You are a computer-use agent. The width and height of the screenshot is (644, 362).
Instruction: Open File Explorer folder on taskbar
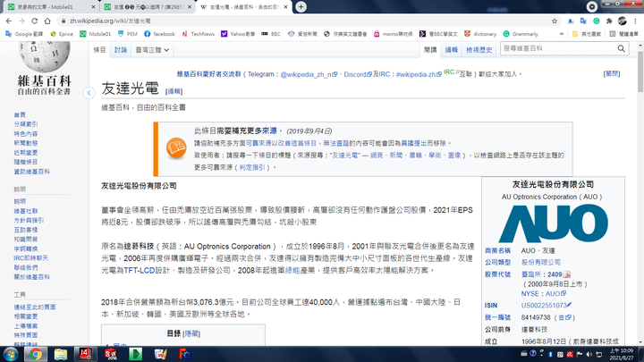61,354
